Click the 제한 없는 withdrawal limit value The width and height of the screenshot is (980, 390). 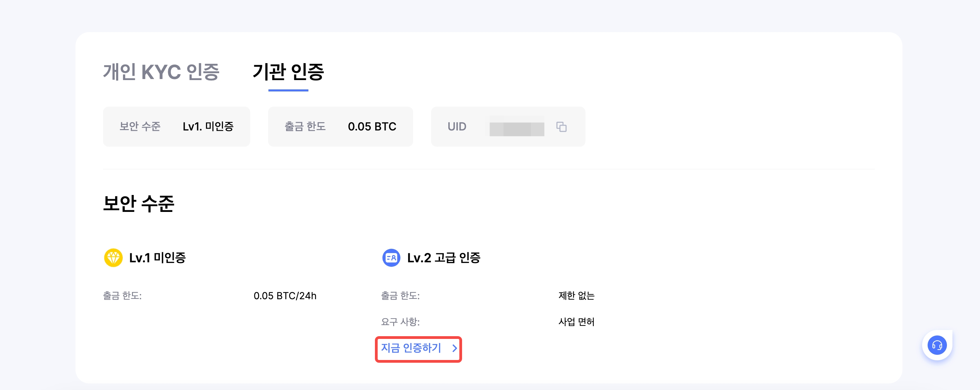576,296
